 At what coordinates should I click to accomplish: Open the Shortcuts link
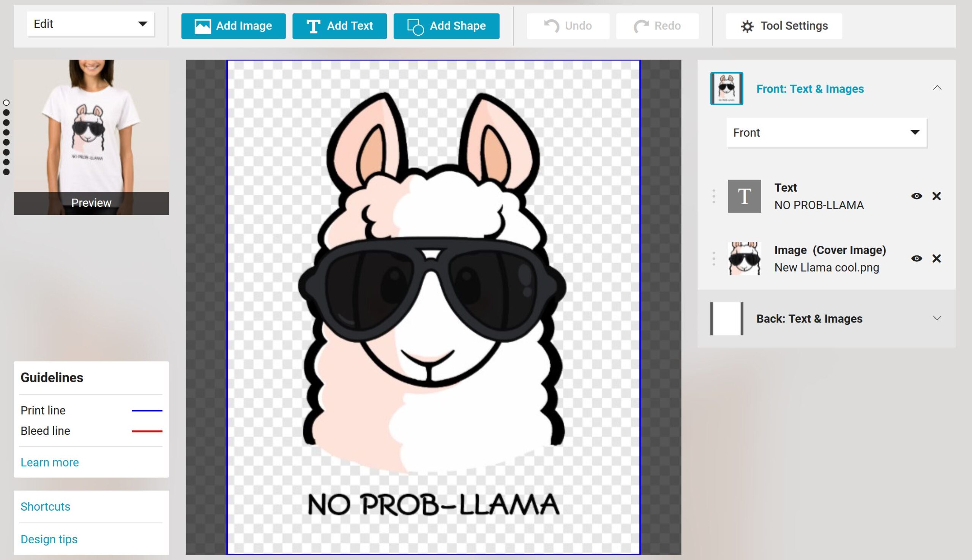point(46,507)
